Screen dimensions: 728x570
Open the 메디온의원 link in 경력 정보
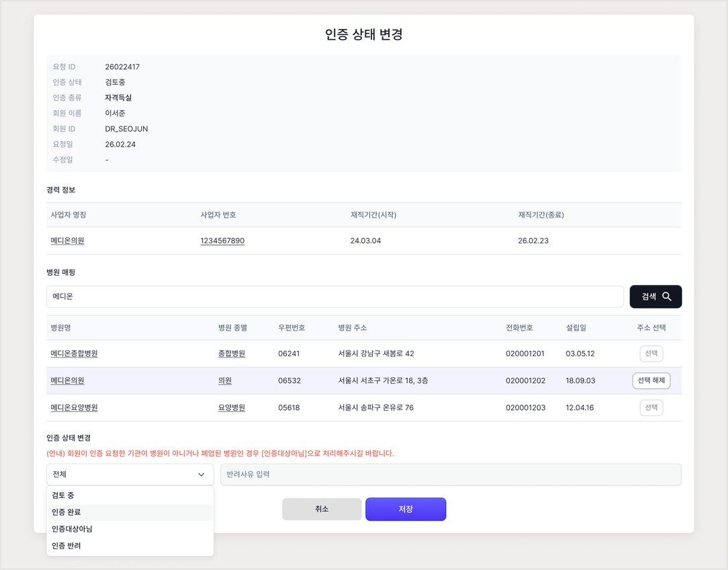coord(67,241)
